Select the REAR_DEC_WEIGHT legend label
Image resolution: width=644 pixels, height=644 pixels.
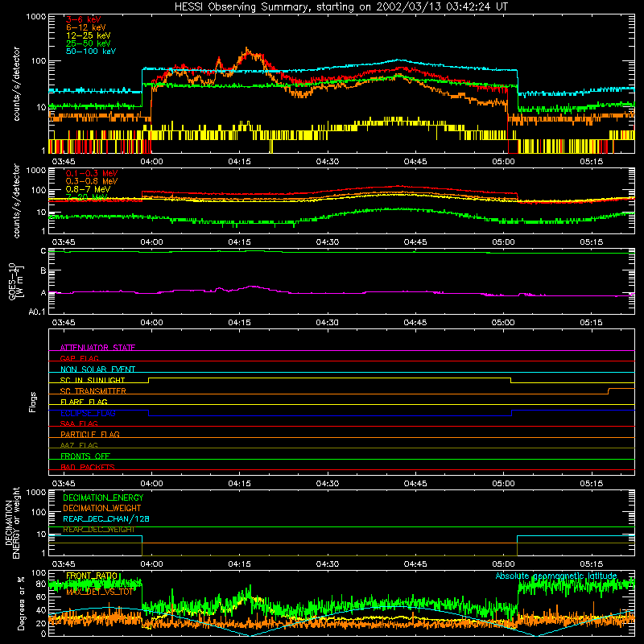[98, 530]
